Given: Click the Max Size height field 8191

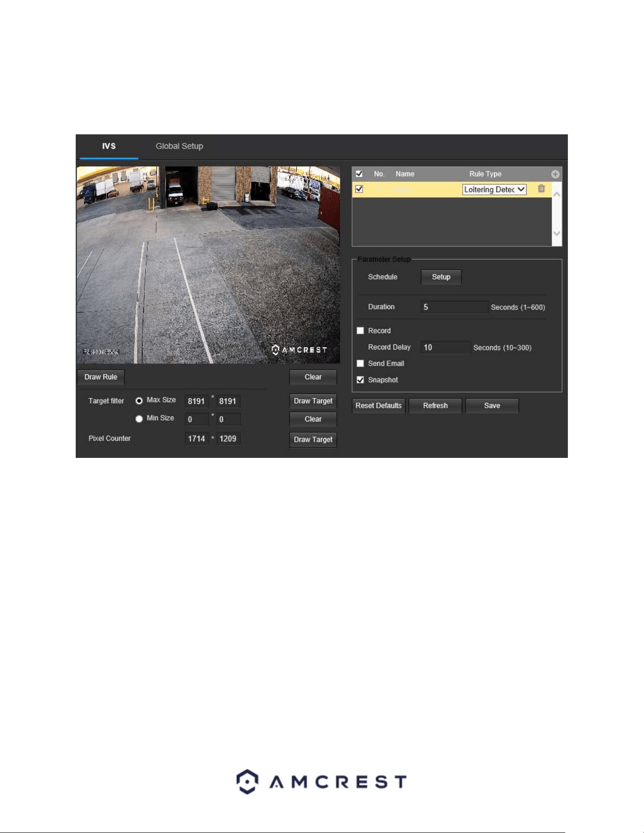Looking at the screenshot, I should [228, 401].
